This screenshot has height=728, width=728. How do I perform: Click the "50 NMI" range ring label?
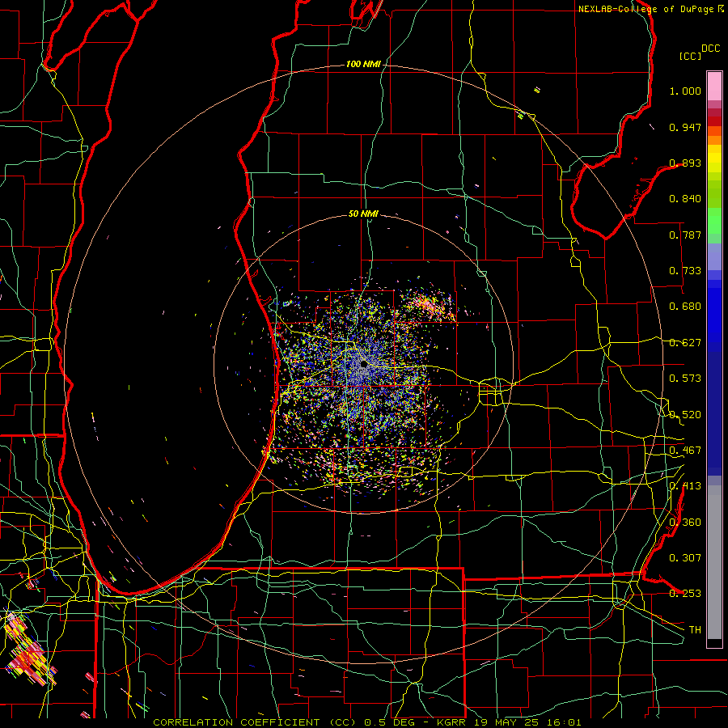coord(363,214)
